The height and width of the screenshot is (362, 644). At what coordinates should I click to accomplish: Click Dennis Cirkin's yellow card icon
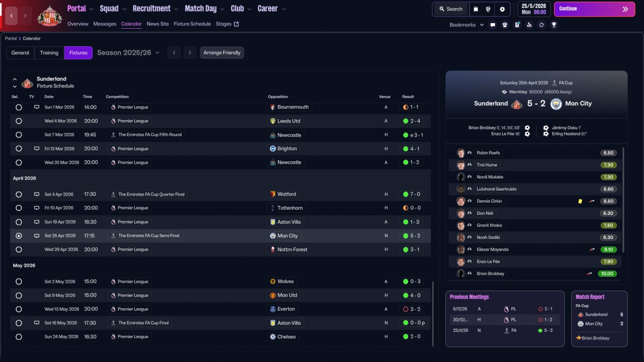pyautogui.click(x=580, y=201)
